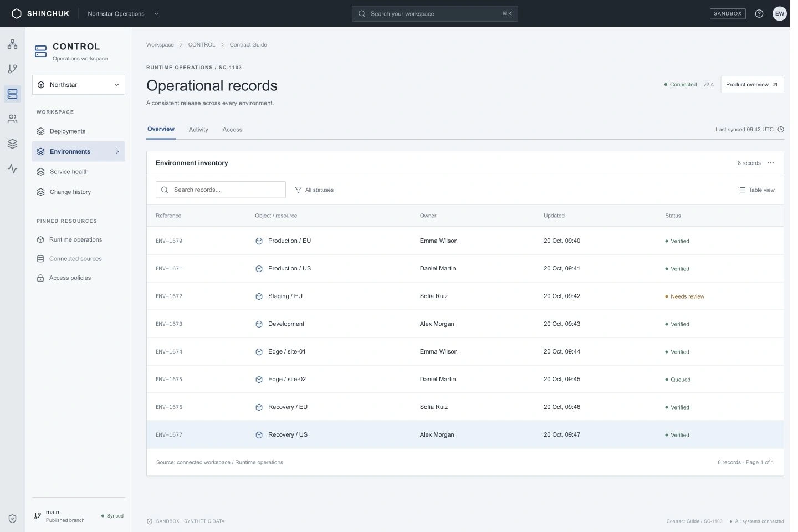The width and height of the screenshot is (798, 532).
Task: Click the Product overview button
Action: click(752, 85)
